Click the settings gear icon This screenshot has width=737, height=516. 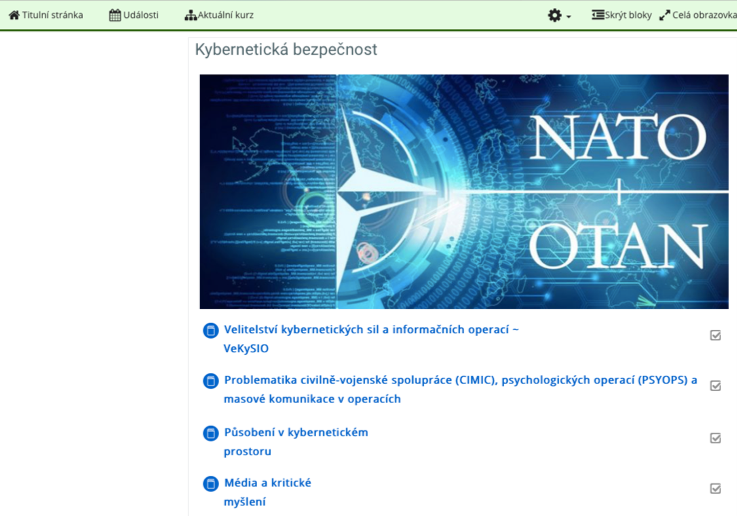pyautogui.click(x=555, y=15)
